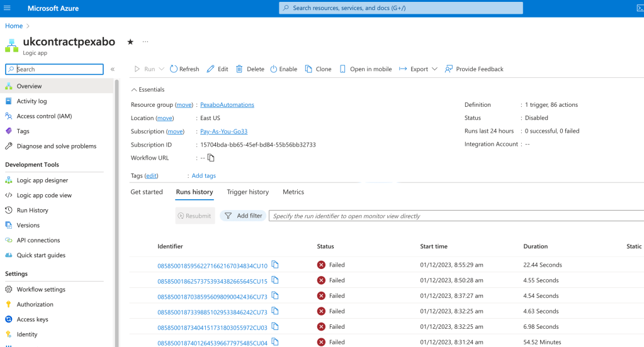The height and width of the screenshot is (347, 644).
Task: Click the Resubmit button
Action: (x=195, y=216)
